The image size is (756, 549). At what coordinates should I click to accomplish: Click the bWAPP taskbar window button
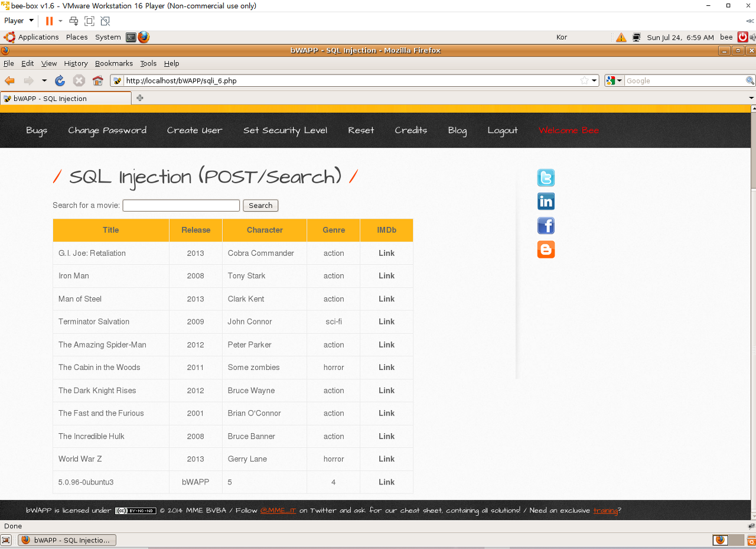tap(67, 540)
